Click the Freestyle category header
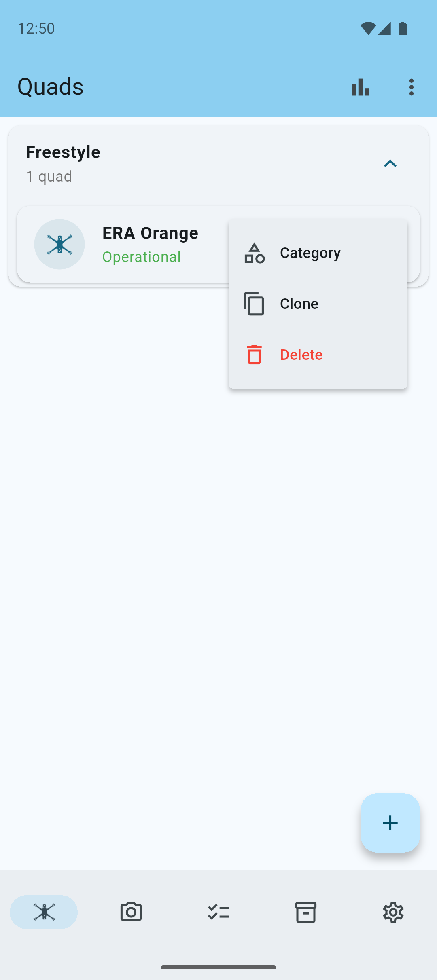 coord(218,164)
